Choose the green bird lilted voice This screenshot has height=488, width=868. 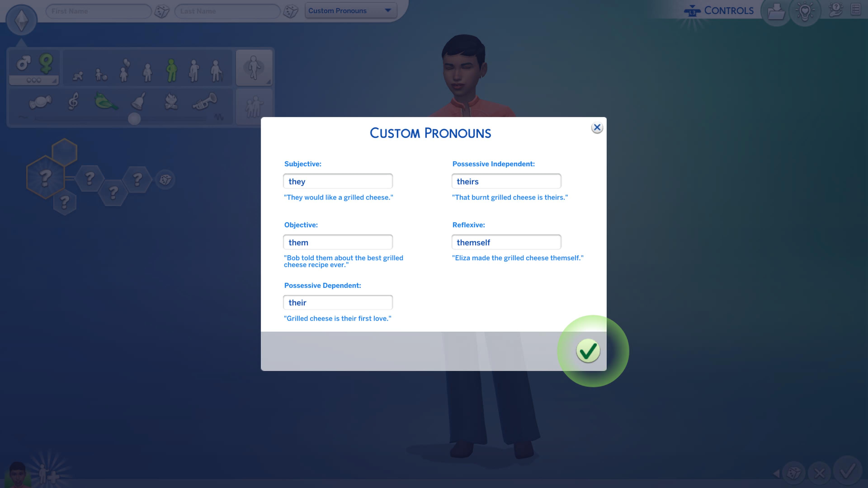[106, 101]
